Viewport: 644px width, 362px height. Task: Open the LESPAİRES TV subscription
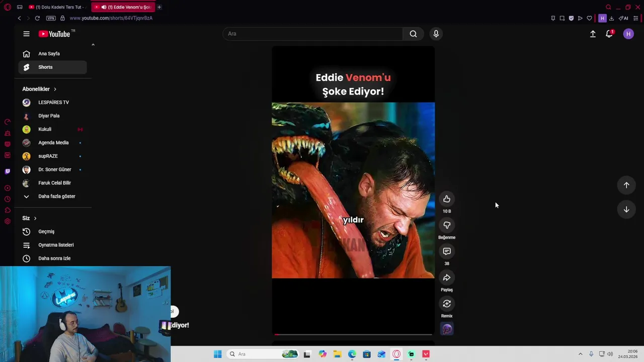(52, 103)
